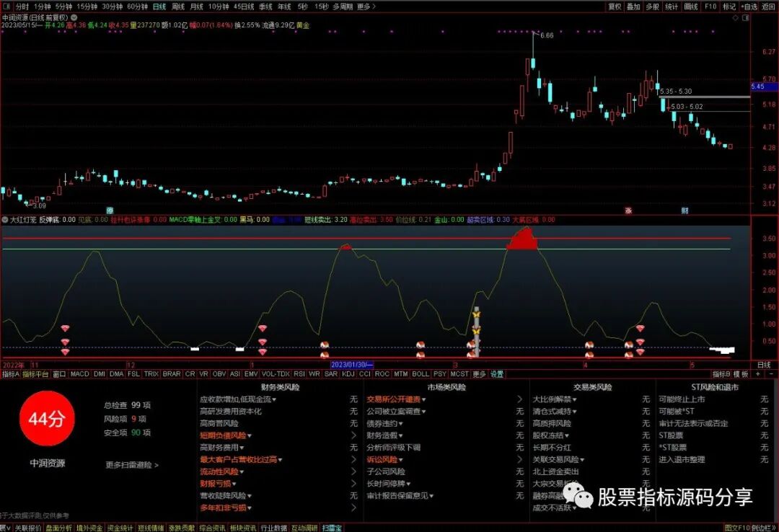Click the 日线 label on timeline right end

[764, 365]
